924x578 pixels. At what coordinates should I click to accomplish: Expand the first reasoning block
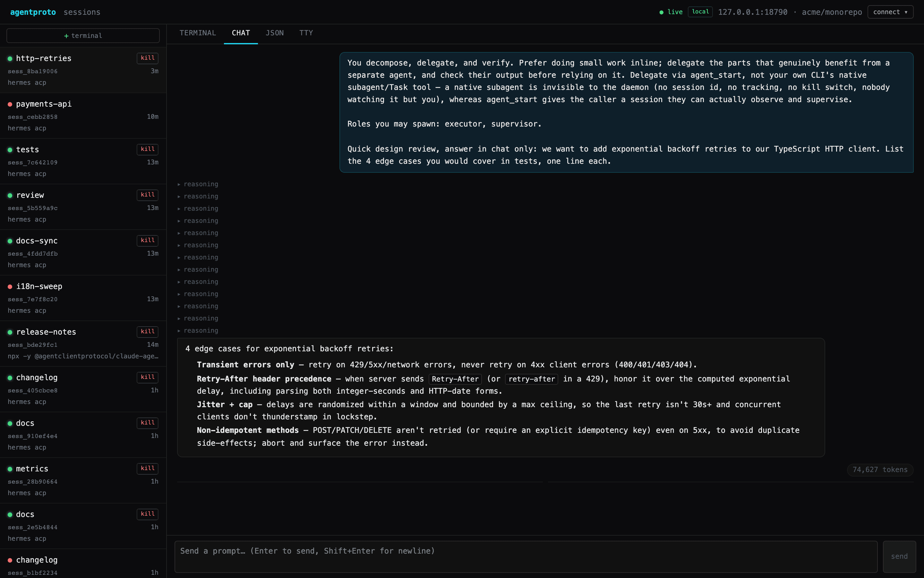coord(198,184)
